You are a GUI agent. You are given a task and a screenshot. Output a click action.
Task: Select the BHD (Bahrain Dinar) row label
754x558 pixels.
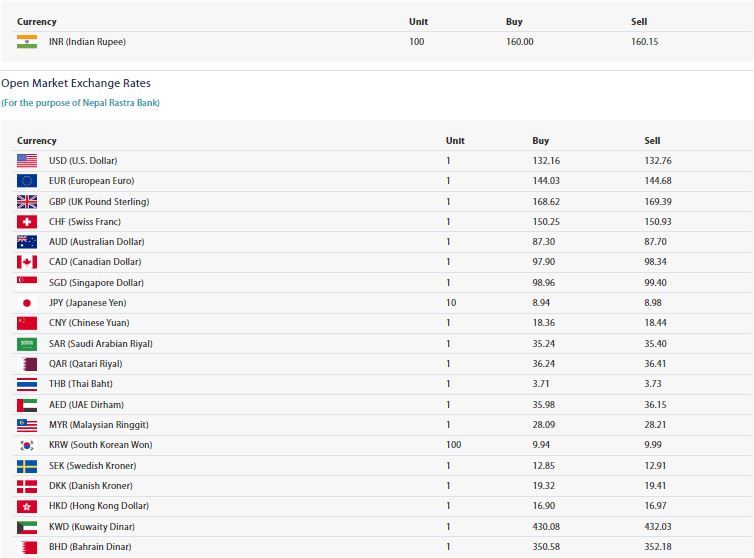(x=90, y=547)
